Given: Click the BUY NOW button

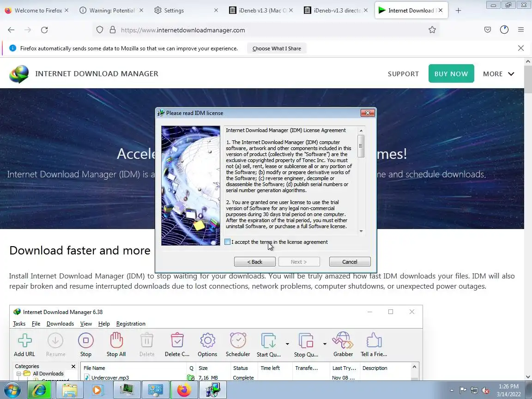Looking at the screenshot, I should [451, 73].
